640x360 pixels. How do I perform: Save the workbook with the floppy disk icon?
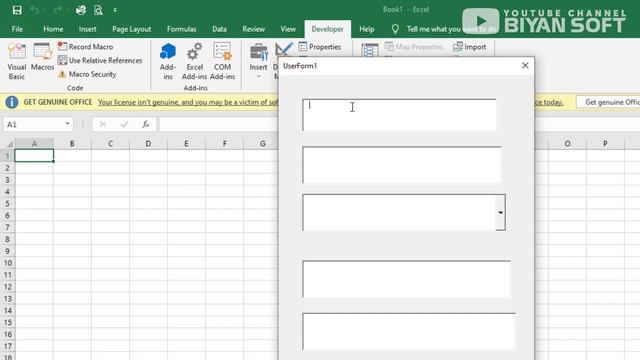(17, 10)
